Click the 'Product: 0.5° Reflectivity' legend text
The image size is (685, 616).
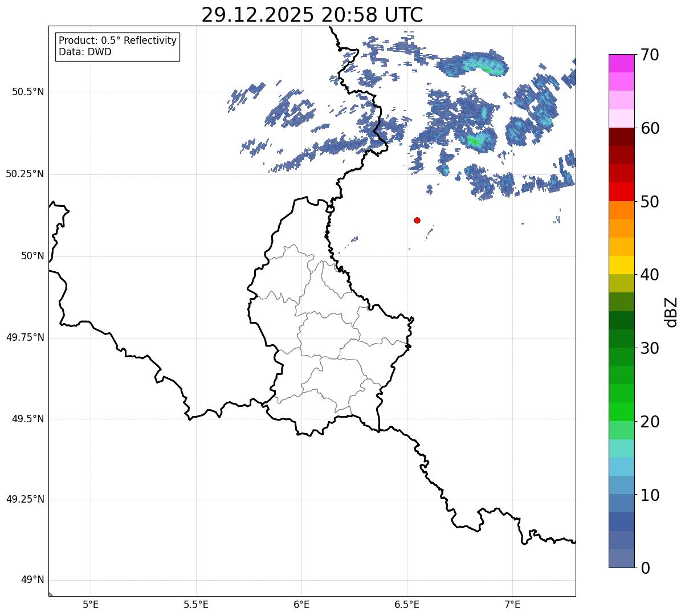[x=118, y=41]
